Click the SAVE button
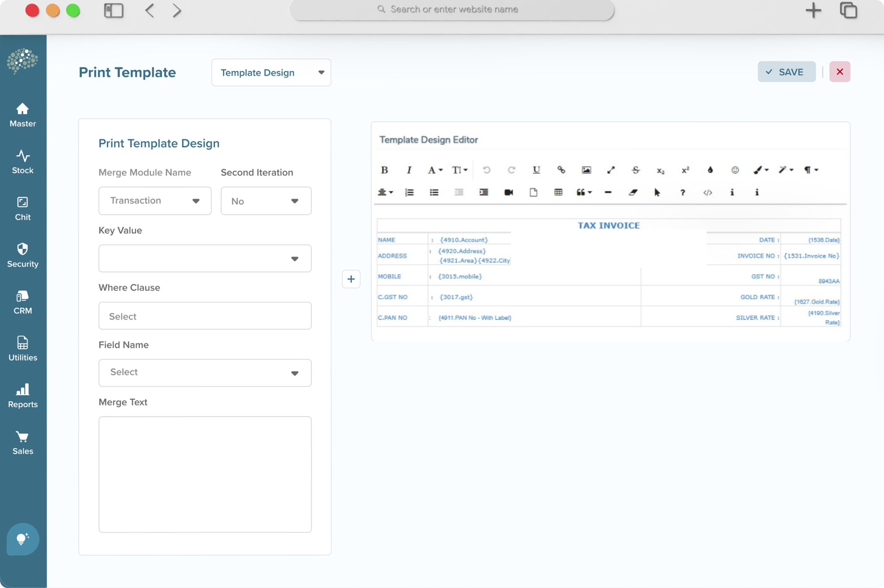Image resolution: width=884 pixels, height=588 pixels. [786, 72]
